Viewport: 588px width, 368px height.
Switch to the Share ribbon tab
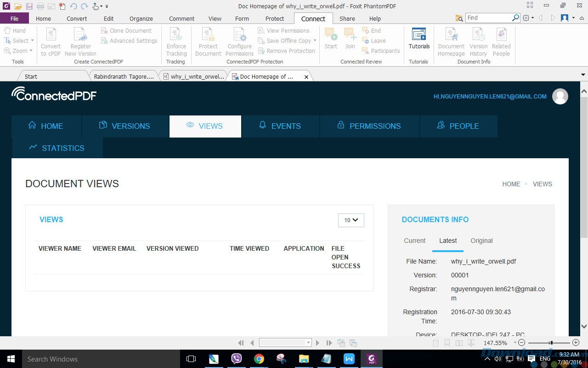coord(347,18)
